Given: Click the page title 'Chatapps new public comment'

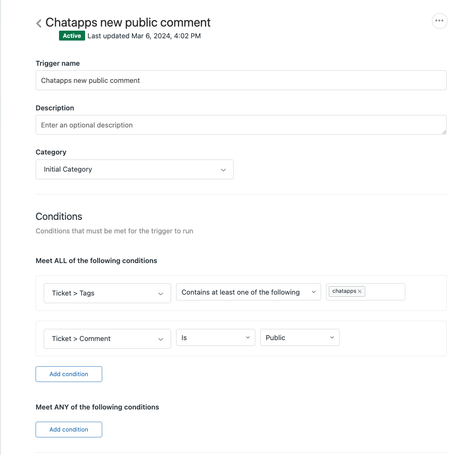Looking at the screenshot, I should [x=128, y=23].
